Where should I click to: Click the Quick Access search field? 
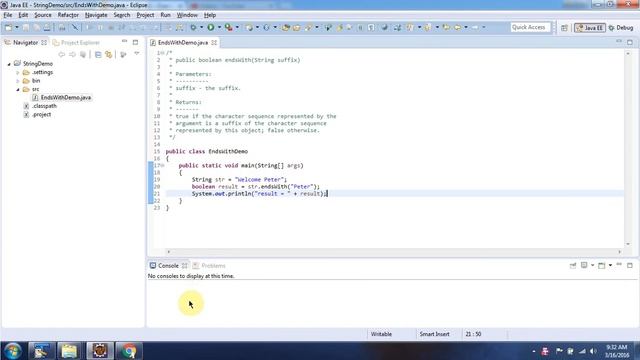(x=530, y=27)
